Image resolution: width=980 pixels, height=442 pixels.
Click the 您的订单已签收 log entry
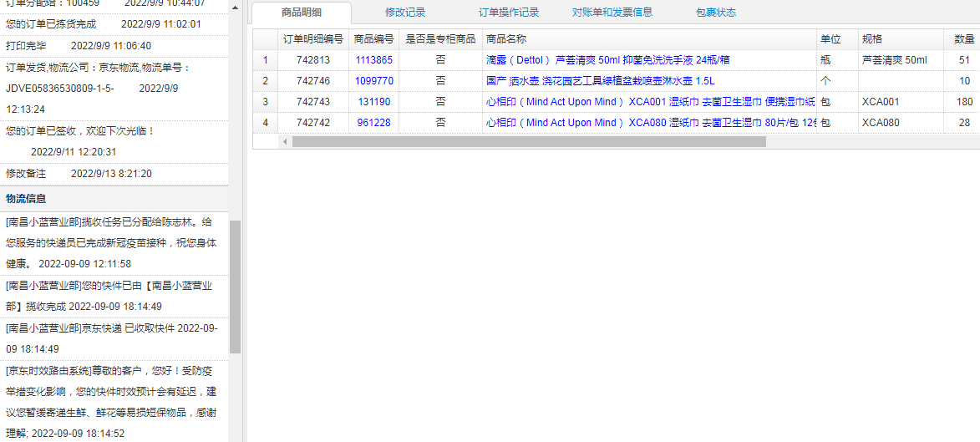[x=114, y=141]
